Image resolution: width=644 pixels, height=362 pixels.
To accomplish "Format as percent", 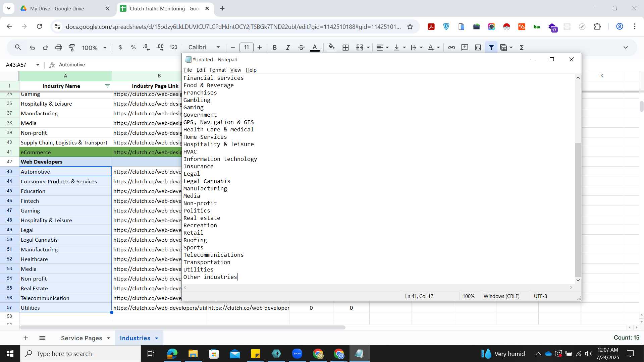I will [x=133, y=48].
